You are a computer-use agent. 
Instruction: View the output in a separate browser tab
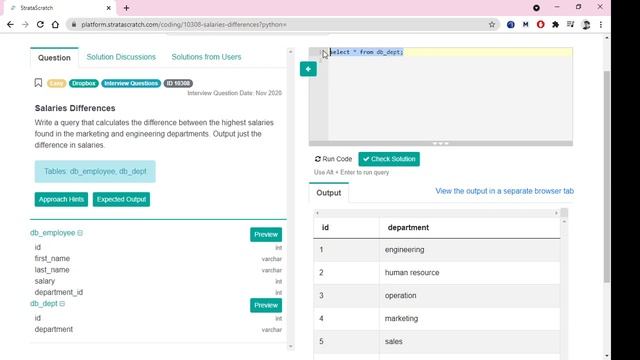click(504, 191)
